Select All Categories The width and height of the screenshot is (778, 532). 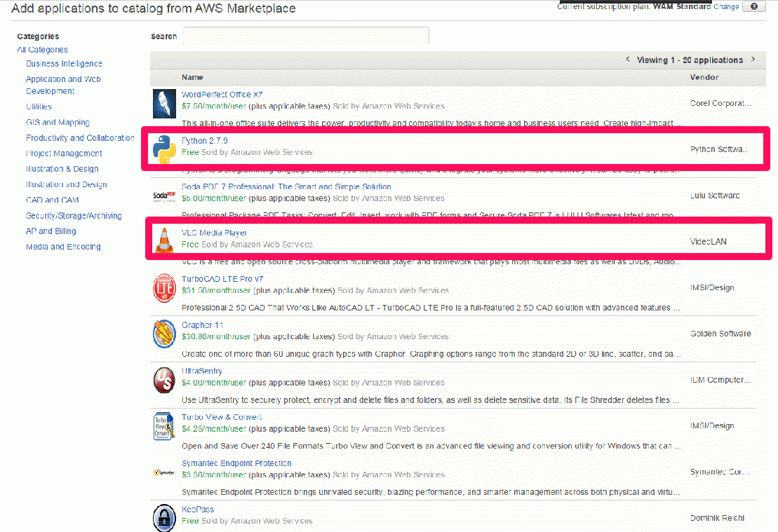[x=43, y=50]
